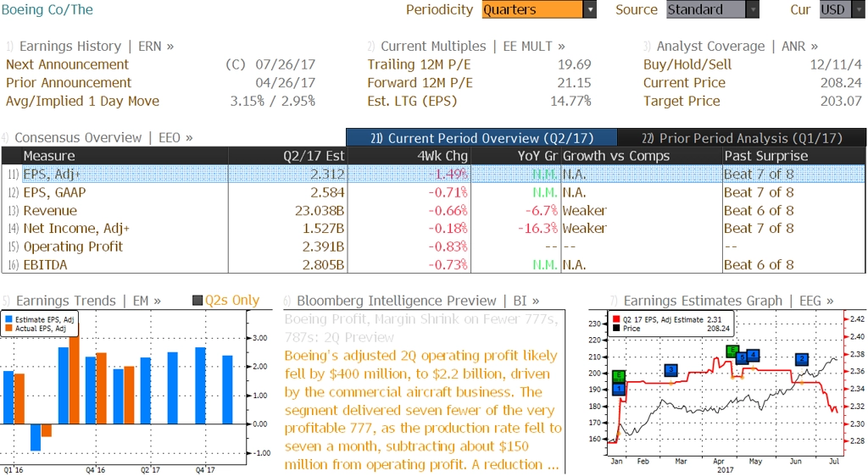This screenshot has height=476, width=868.
Task: Open Current Multiples EE MULT link
Action: pyautogui.click(x=467, y=47)
